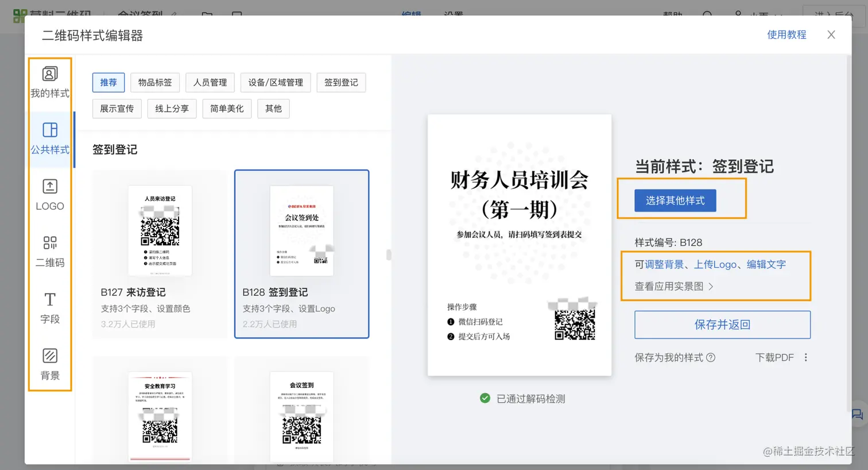Viewport: 868px width, 470px height.
Task: Select the 签到登记 category tab
Action: tap(341, 83)
